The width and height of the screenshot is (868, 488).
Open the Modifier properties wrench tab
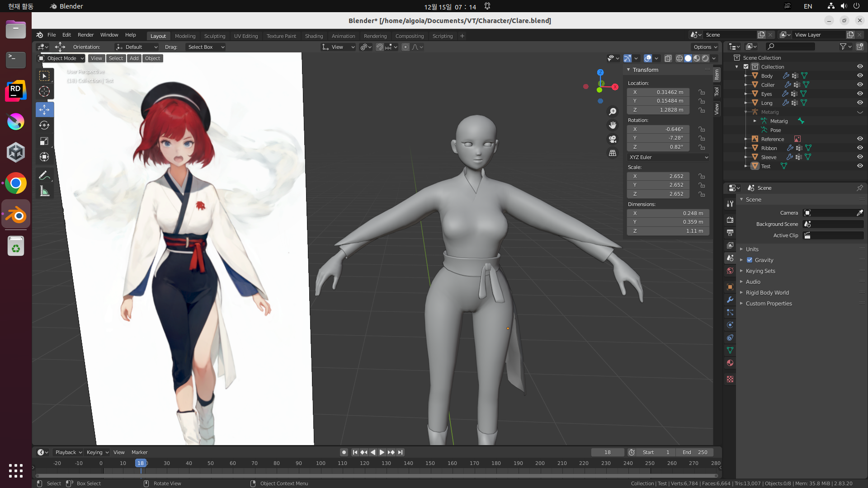pos(730,300)
